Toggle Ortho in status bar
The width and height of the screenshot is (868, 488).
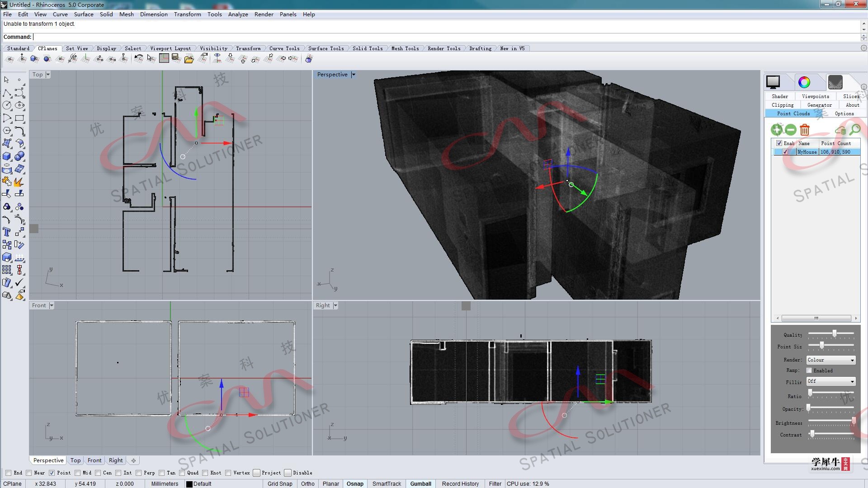pos(308,483)
